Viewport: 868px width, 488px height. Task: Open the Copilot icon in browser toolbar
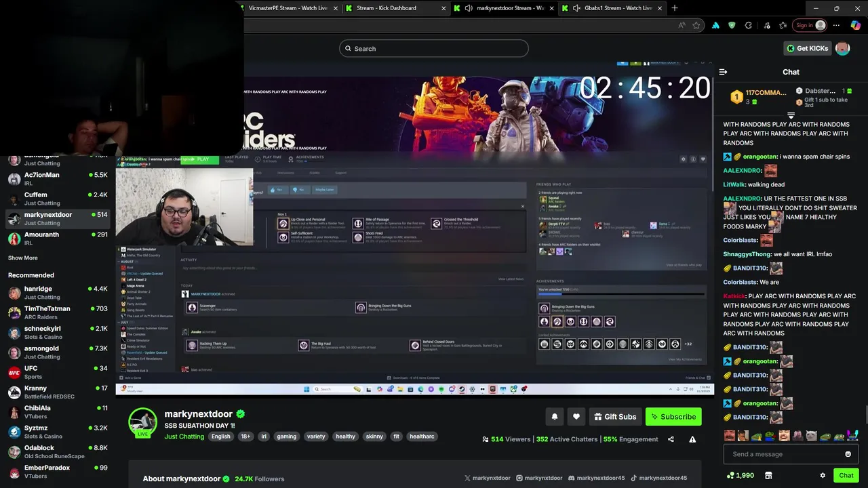pyautogui.click(x=855, y=26)
